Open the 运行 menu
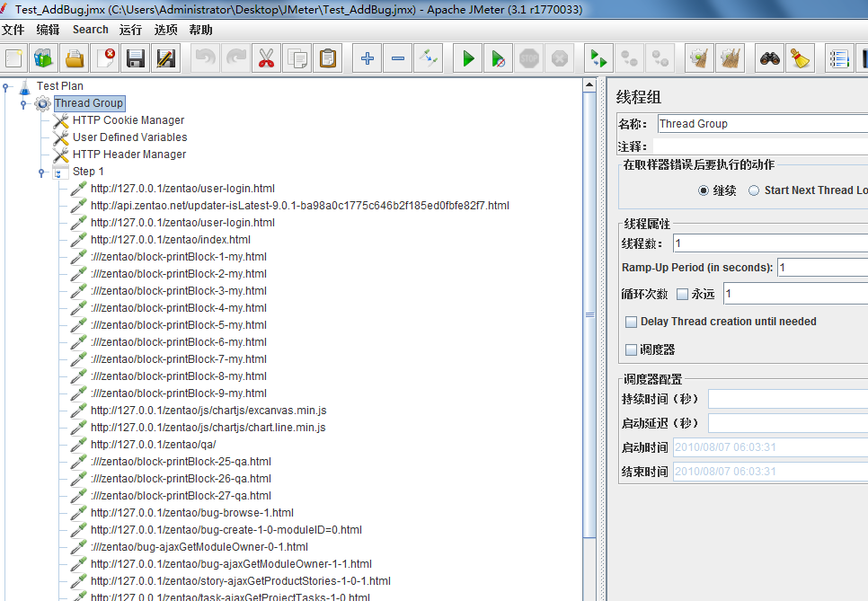 click(x=130, y=30)
